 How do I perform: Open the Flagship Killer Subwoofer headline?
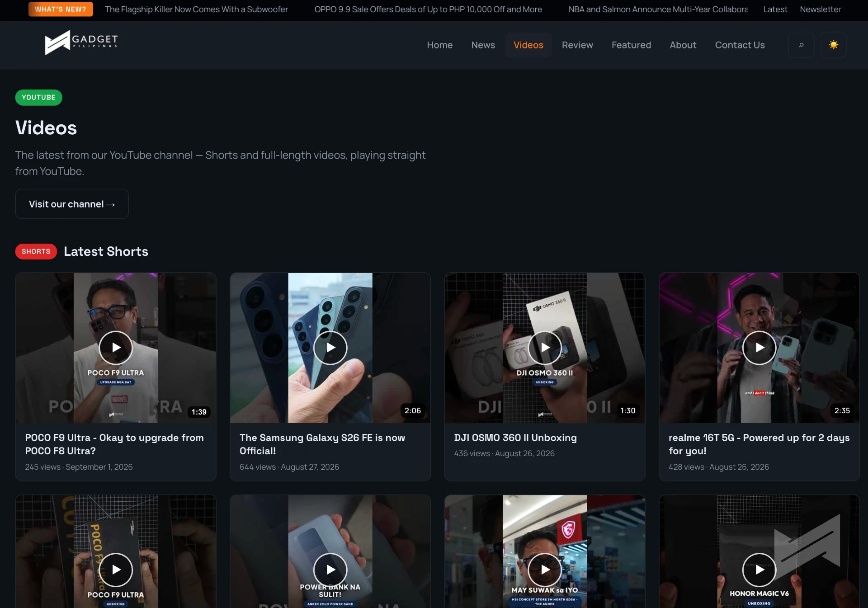coord(196,9)
